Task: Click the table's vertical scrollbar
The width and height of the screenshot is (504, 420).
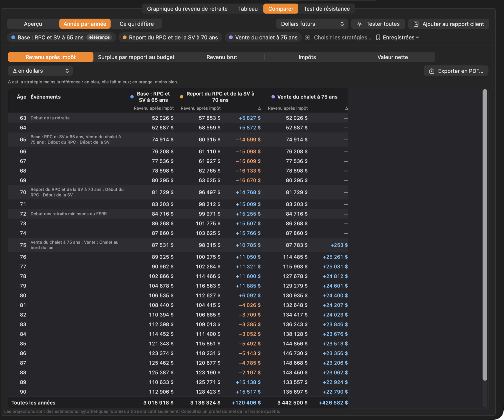Action: tap(485, 235)
